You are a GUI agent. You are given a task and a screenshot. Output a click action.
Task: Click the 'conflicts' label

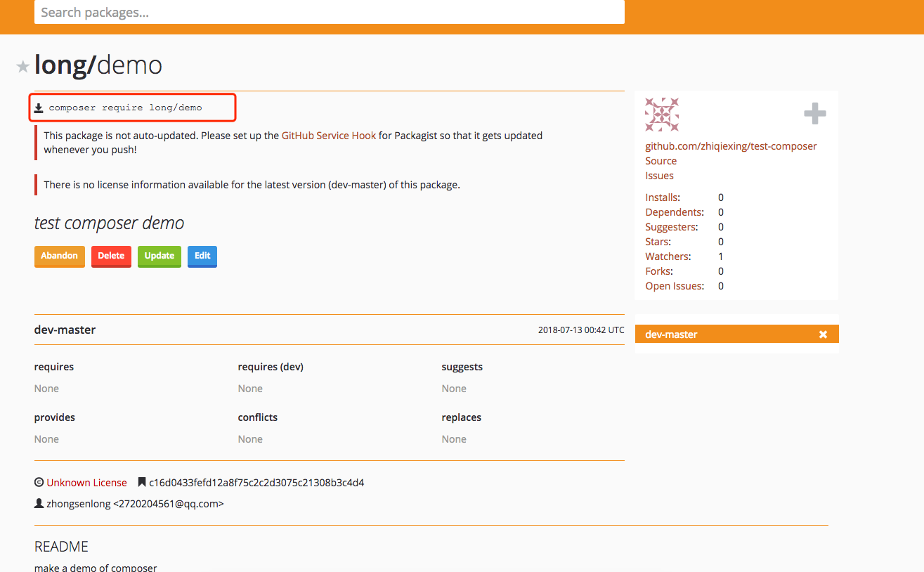pyautogui.click(x=258, y=417)
